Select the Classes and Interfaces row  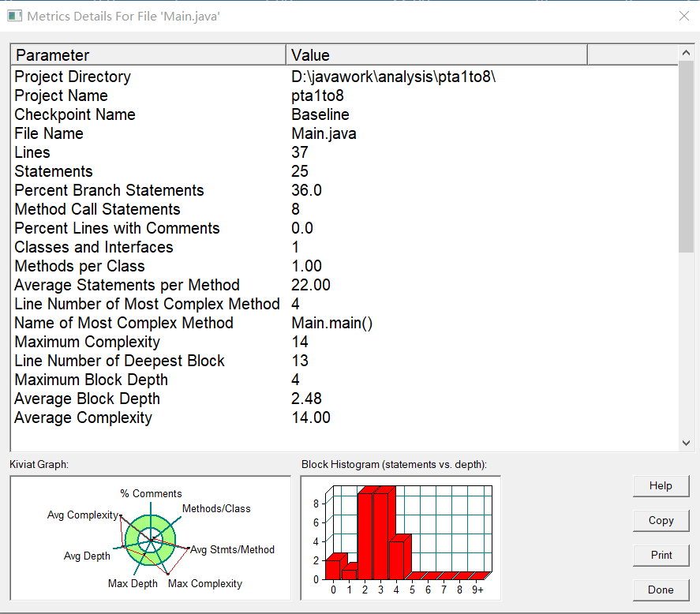344,247
